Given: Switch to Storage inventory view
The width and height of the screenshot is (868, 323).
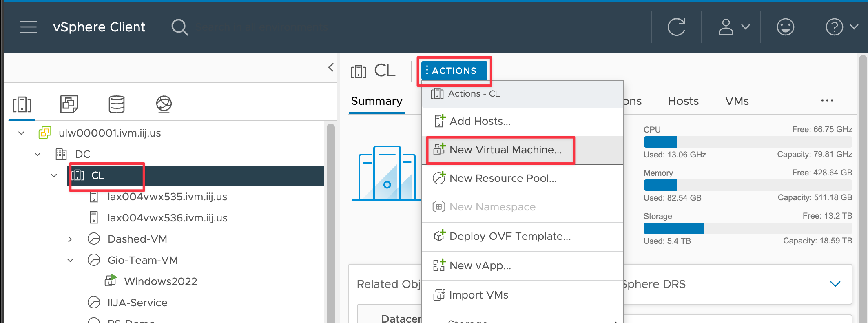Looking at the screenshot, I should [117, 104].
